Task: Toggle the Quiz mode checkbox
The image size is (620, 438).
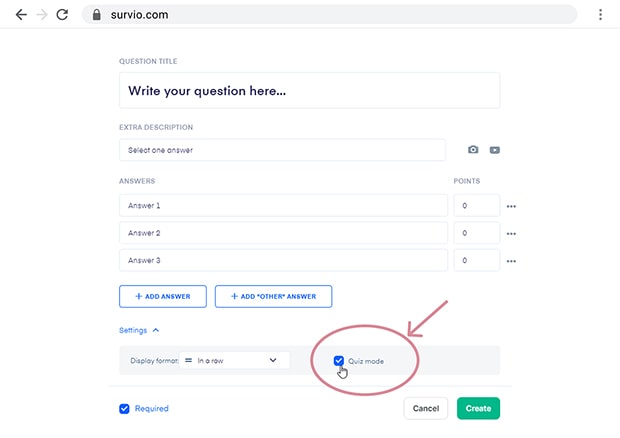Action: [339, 361]
